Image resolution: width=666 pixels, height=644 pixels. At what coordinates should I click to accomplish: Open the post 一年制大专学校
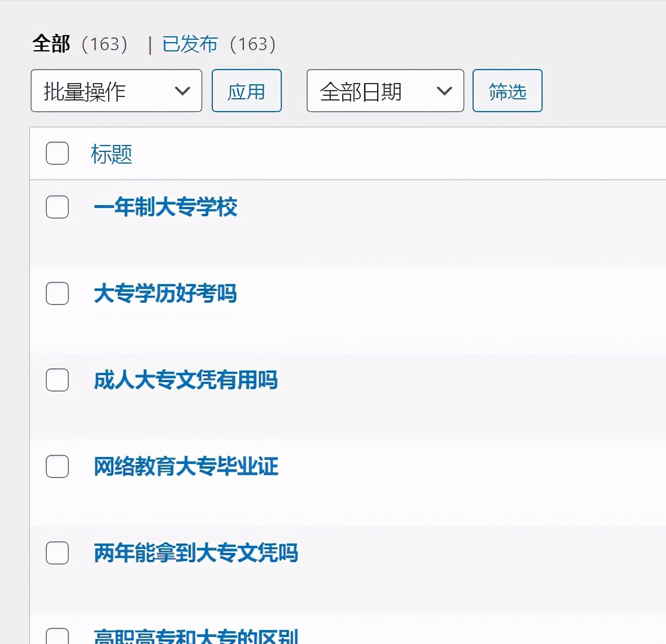coord(165,207)
